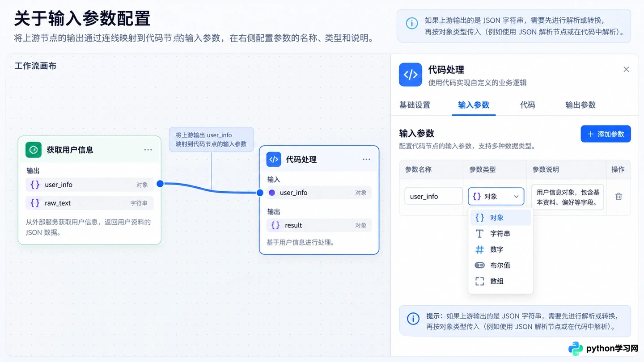Select the user_info output row in 获取用户信息
This screenshot has height=362, width=644.
pyautogui.click(x=89, y=185)
